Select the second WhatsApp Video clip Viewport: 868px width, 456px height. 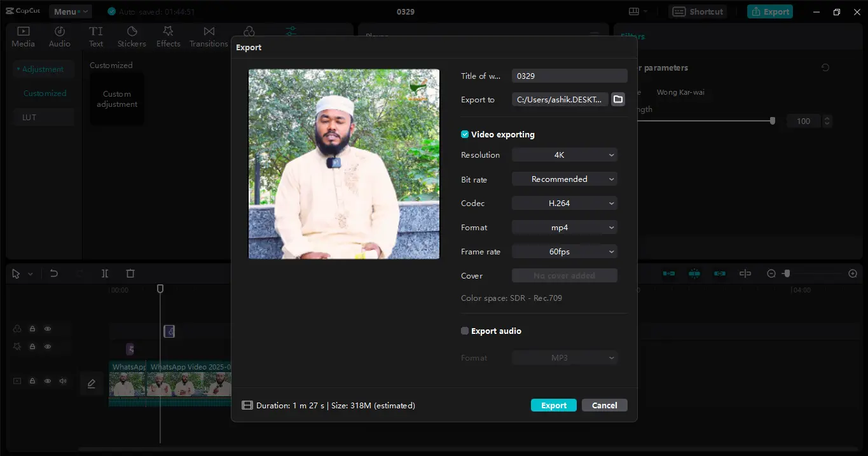tap(189, 383)
